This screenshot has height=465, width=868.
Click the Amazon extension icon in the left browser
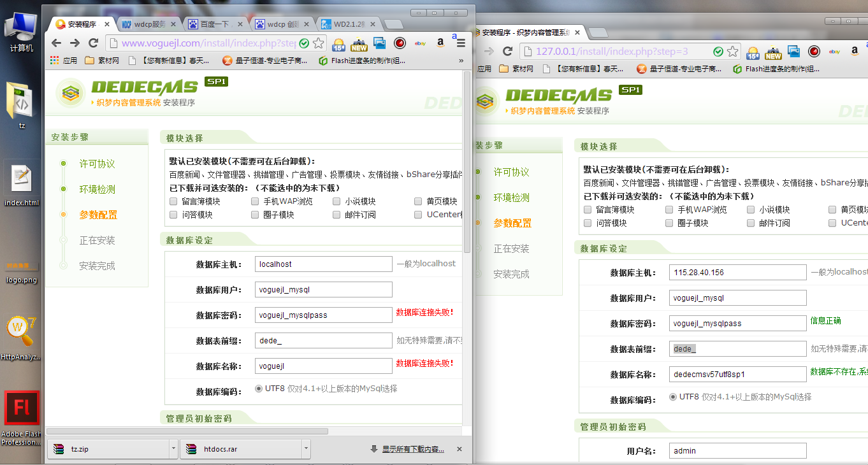pyautogui.click(x=440, y=43)
